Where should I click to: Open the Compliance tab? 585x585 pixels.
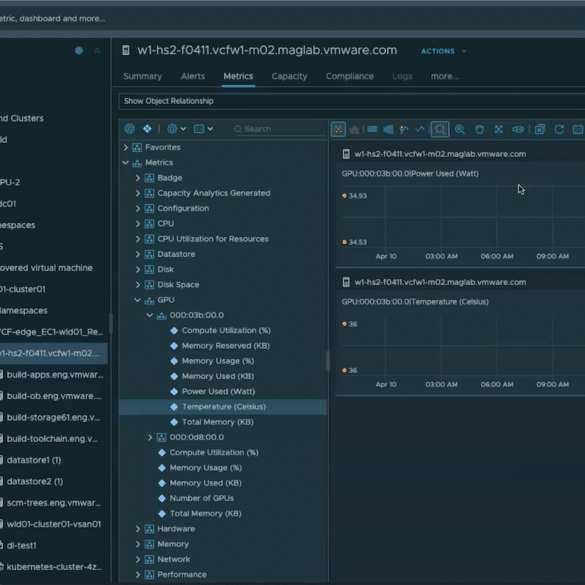(350, 76)
